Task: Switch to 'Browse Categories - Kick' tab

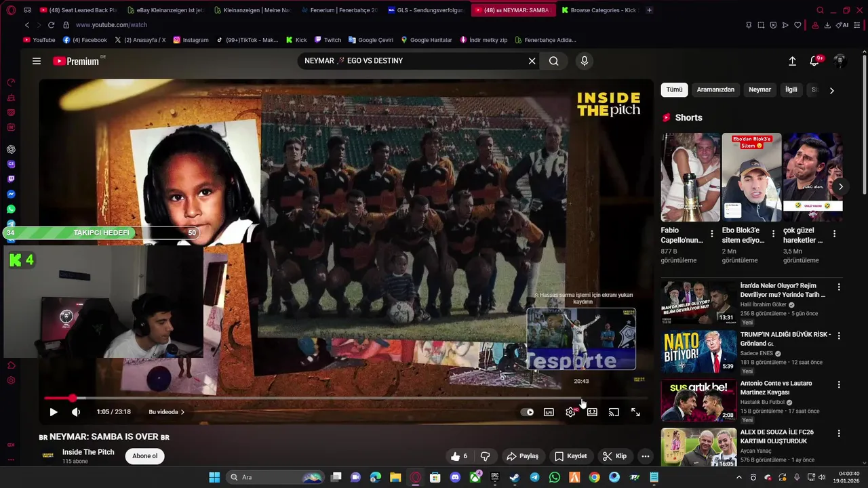Action: coord(599,10)
